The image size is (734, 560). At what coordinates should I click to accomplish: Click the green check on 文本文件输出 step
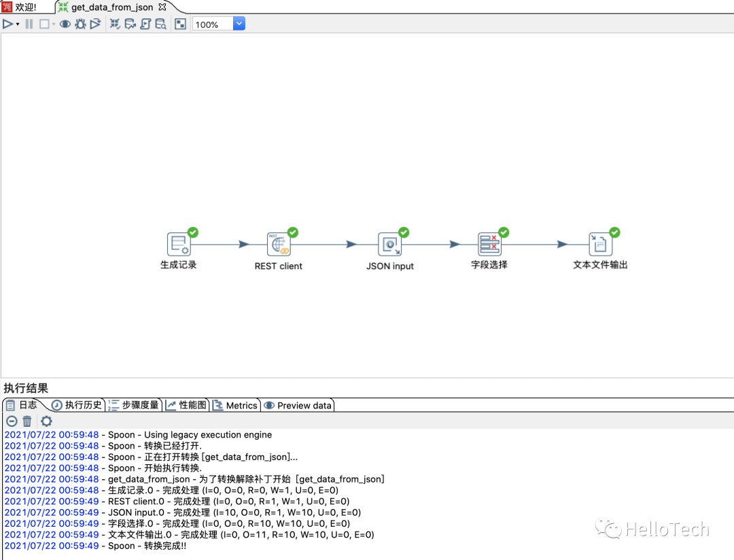click(614, 232)
